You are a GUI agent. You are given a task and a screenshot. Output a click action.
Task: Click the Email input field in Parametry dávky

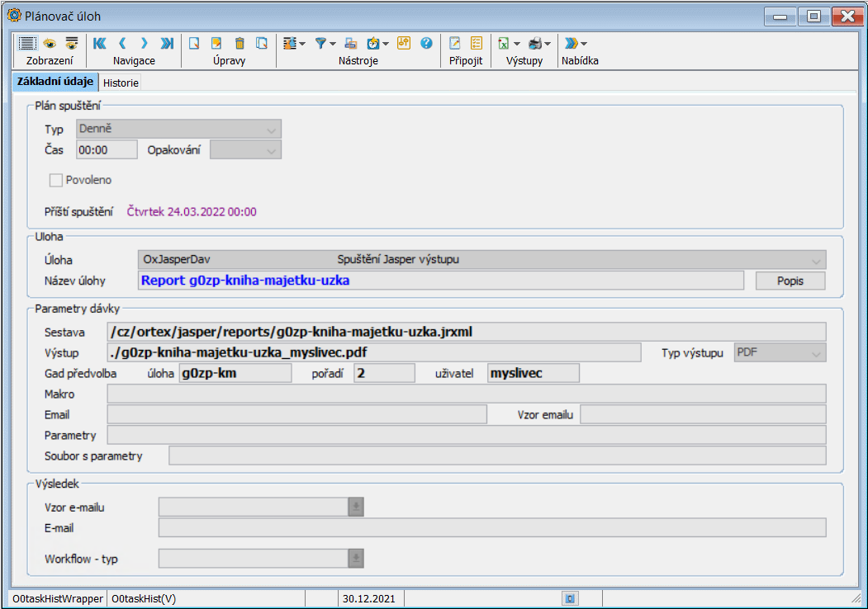pos(296,414)
